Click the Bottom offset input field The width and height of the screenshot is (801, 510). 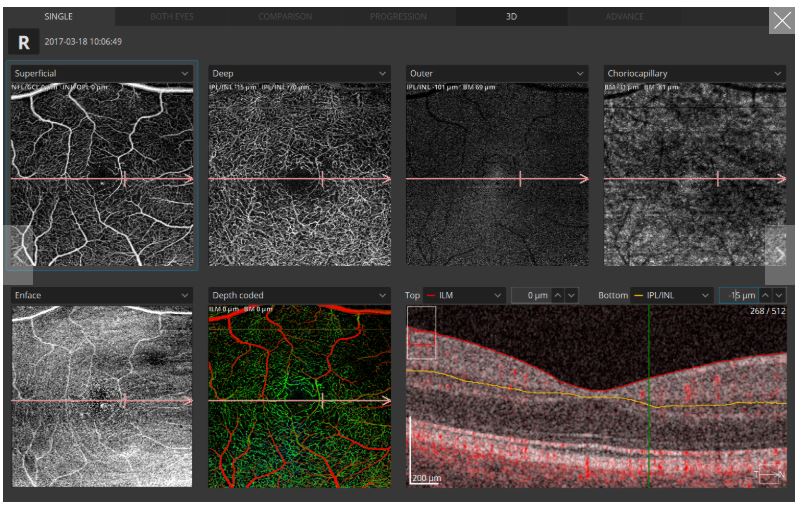(738, 296)
